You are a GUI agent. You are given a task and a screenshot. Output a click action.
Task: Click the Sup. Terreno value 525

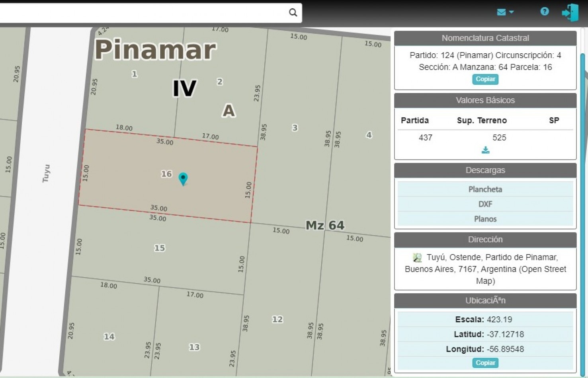pos(499,138)
